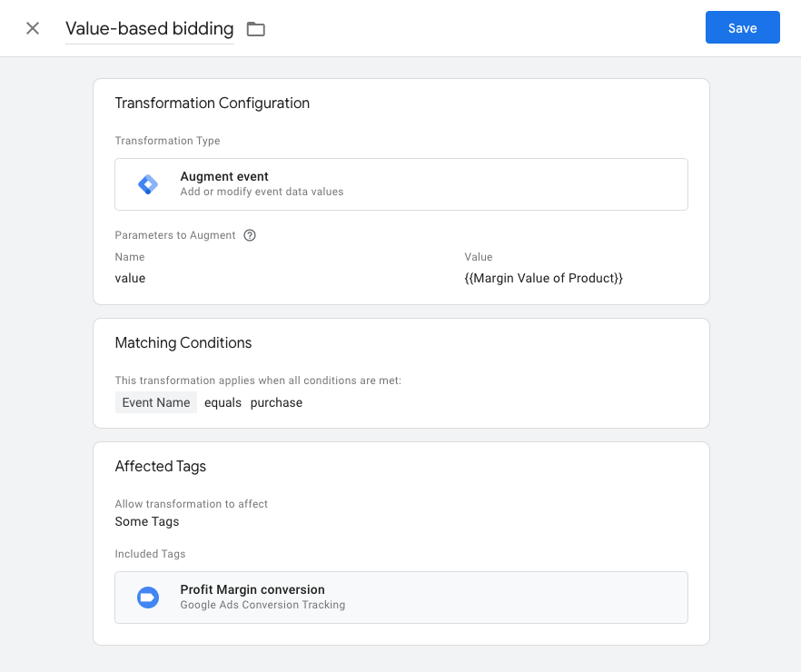Save the transformation

pyautogui.click(x=742, y=27)
